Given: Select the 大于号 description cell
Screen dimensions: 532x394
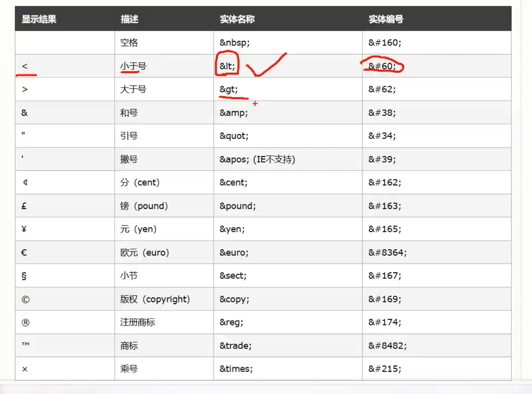Looking at the screenshot, I should 133,89.
